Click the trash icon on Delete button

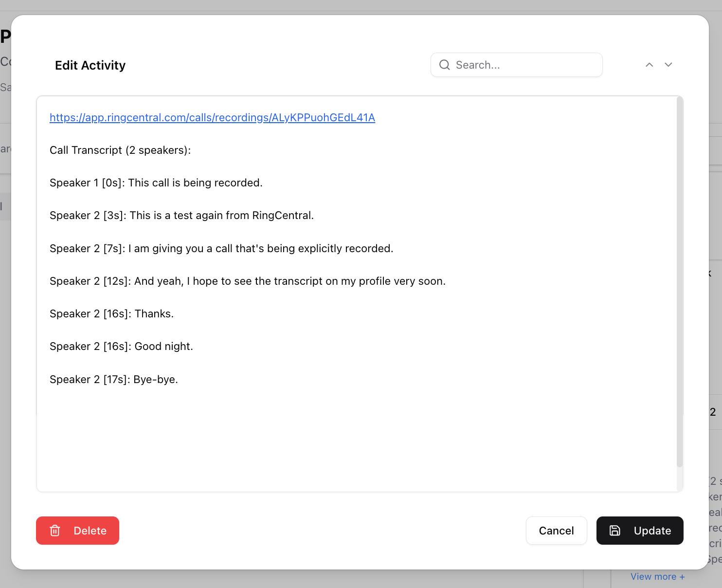(x=55, y=531)
